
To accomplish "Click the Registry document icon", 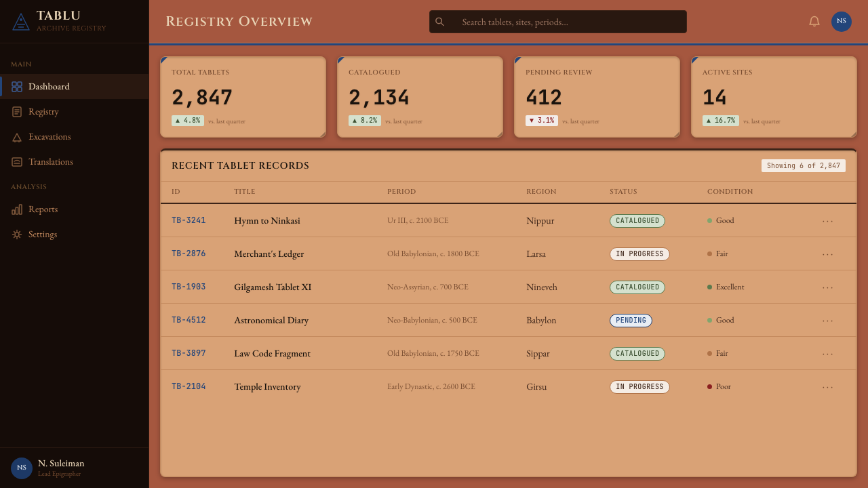I will 17,112.
